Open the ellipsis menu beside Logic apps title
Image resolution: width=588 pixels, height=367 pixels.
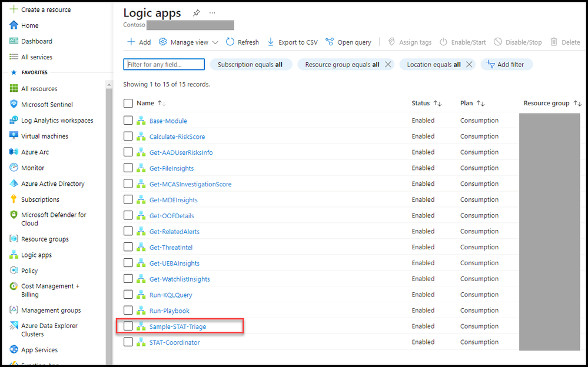[212, 13]
